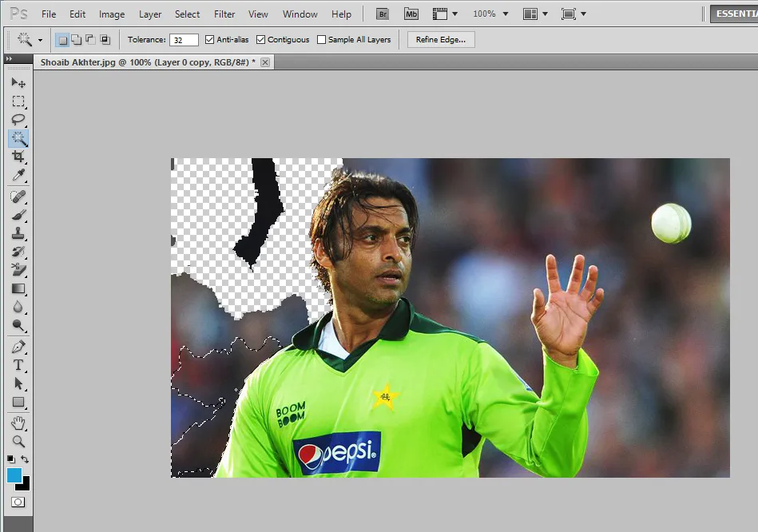The image size is (758, 532).
Task: Select the Gradient tool
Action: [18, 288]
